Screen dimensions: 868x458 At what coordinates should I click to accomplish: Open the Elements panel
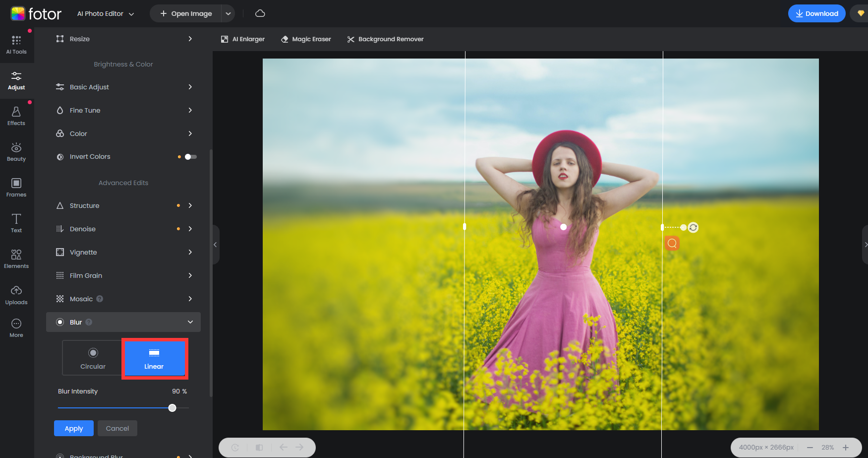(x=16, y=259)
